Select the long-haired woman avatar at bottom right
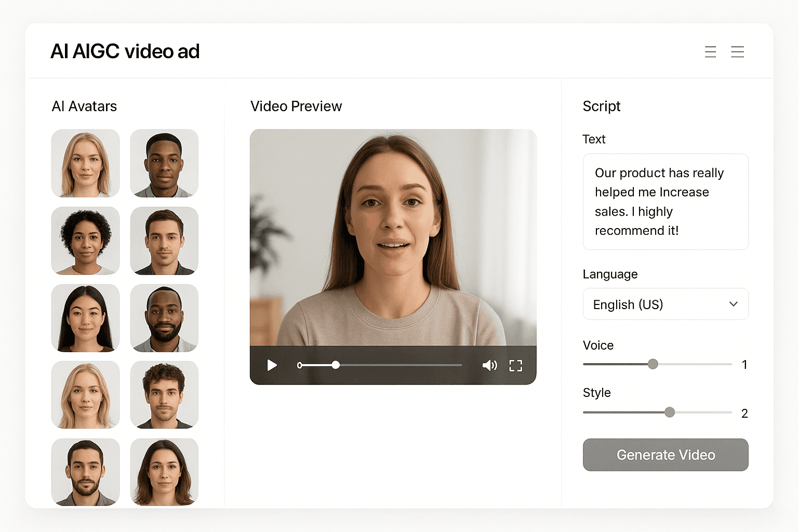The height and width of the screenshot is (532, 798). click(164, 472)
